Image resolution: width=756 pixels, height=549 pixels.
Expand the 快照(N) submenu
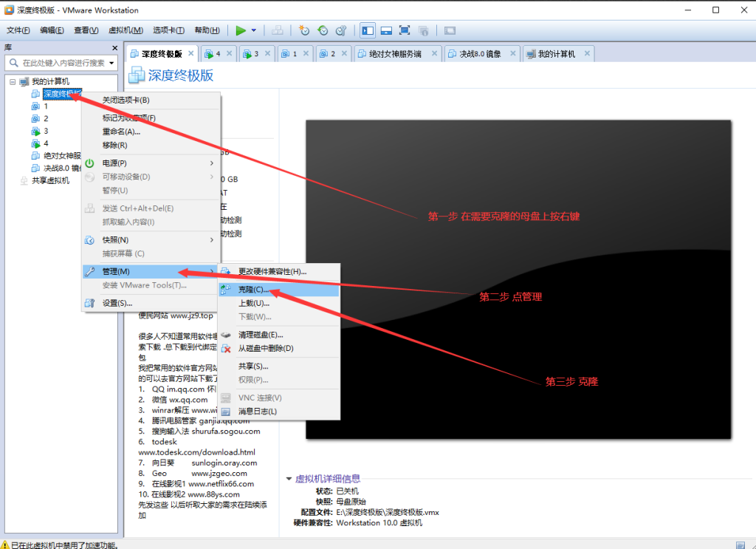[x=151, y=240]
